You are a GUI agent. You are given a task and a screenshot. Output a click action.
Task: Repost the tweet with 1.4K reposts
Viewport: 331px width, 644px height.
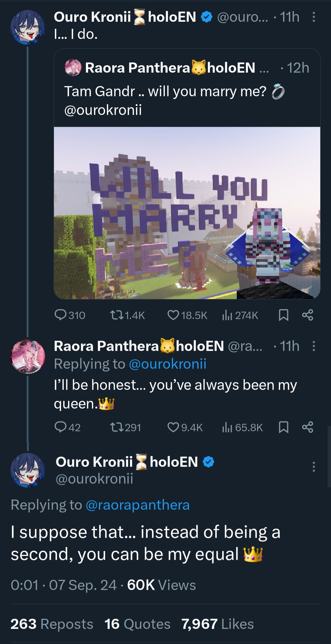click(127, 315)
